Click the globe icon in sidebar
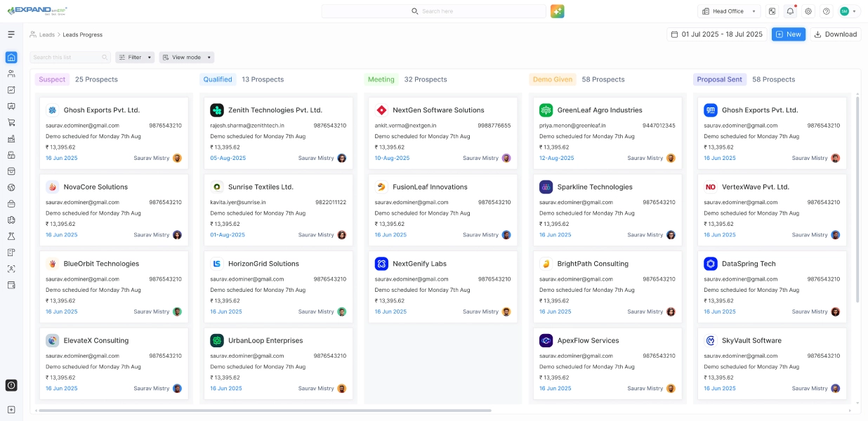Image resolution: width=868 pixels, height=421 pixels. click(11, 187)
